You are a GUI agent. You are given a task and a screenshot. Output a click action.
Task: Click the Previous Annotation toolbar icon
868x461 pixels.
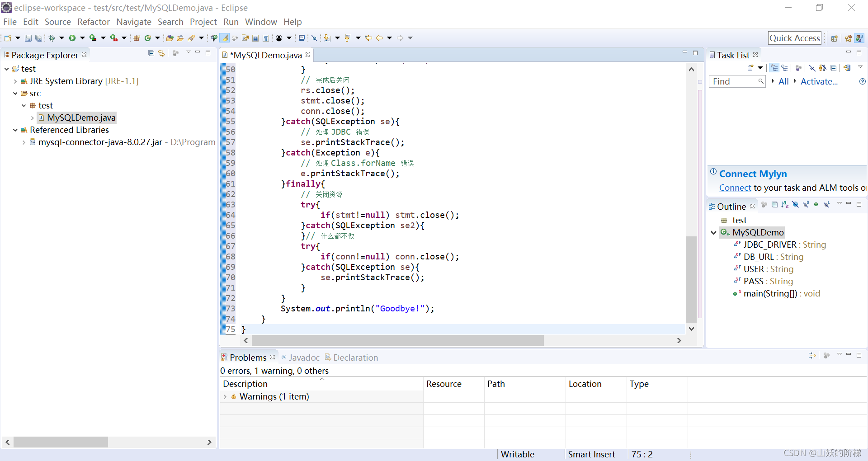[348, 38]
